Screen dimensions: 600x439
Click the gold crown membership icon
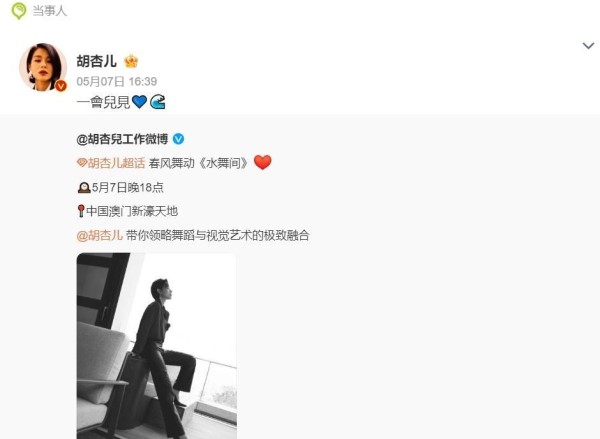131,61
